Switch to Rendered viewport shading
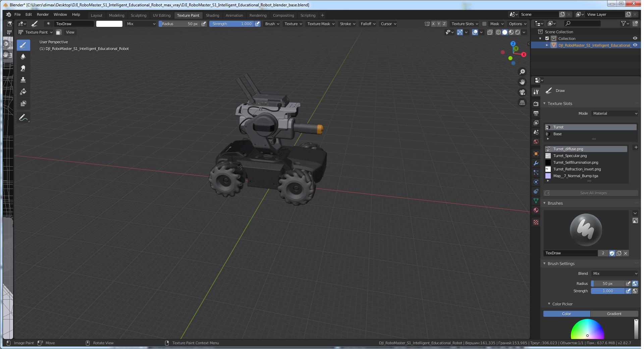Screen dimensions: 644x349 pos(518,32)
